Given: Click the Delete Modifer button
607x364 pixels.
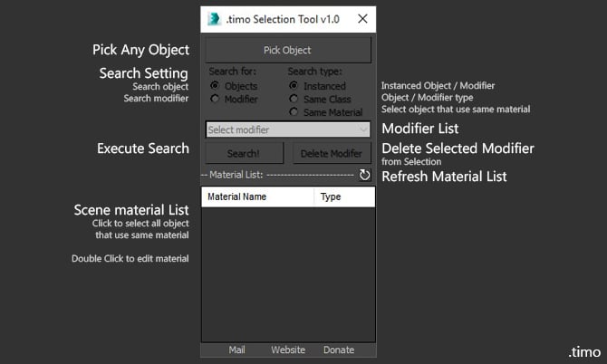Looking at the screenshot, I should (x=331, y=153).
